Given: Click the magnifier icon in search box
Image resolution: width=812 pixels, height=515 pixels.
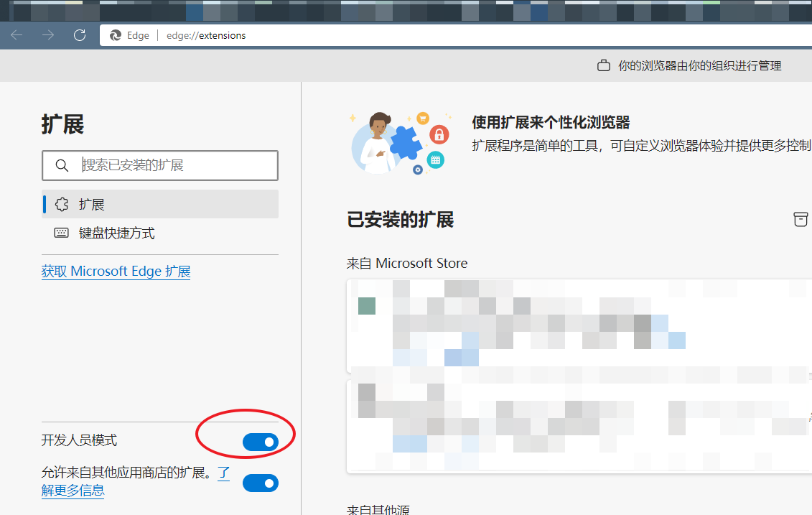Looking at the screenshot, I should point(61,166).
